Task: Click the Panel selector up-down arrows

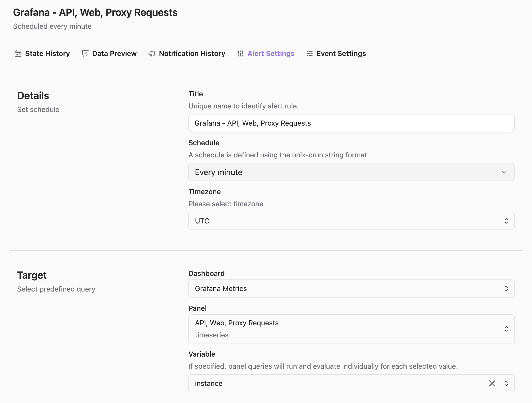Action: pyautogui.click(x=506, y=329)
